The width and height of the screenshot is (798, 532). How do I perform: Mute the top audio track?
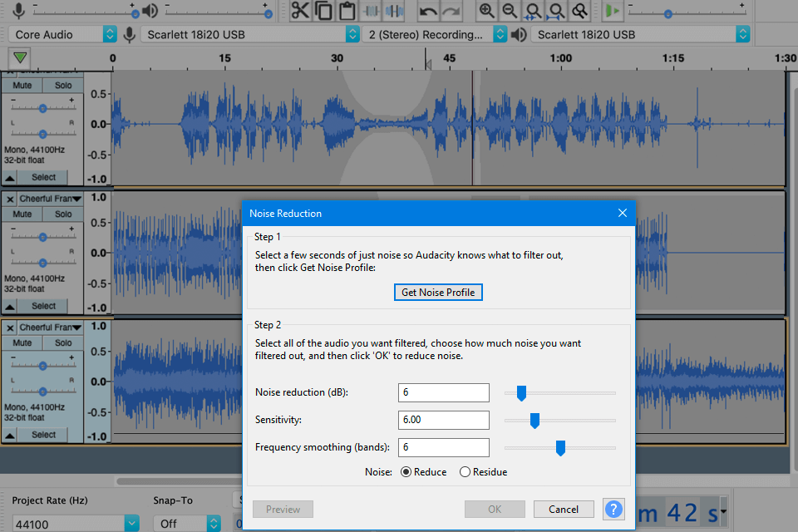[x=22, y=85]
